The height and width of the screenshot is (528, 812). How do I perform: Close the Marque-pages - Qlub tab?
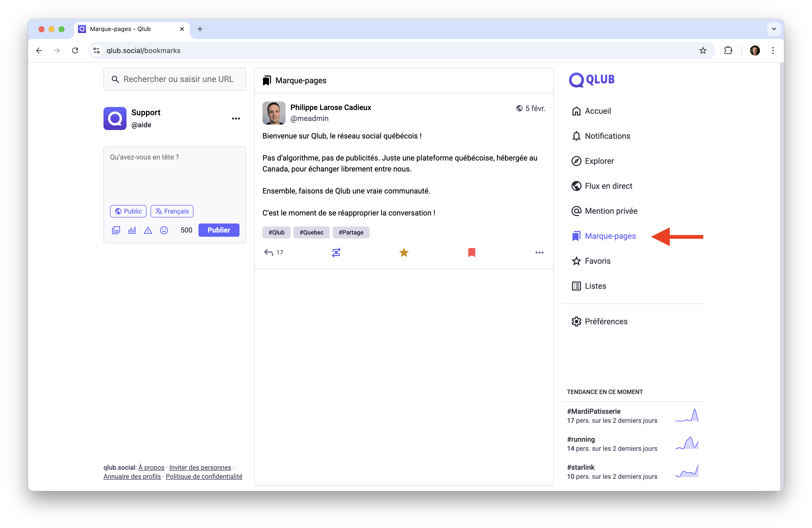click(182, 29)
